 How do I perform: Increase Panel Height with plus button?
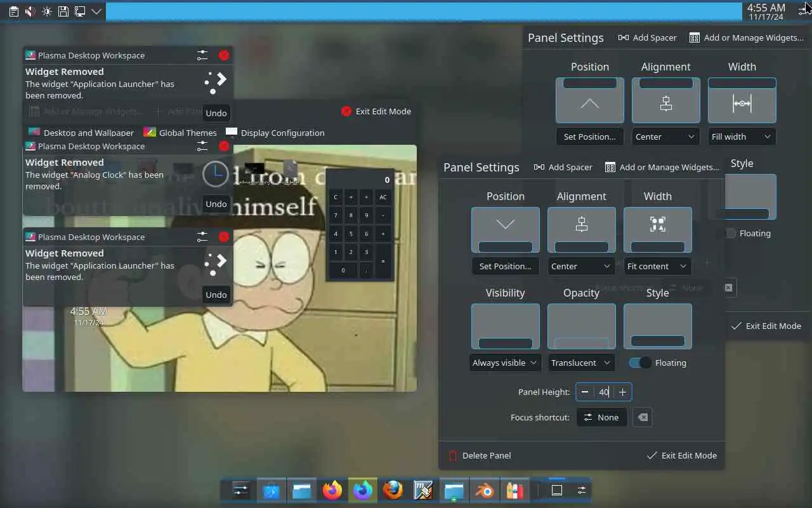[x=622, y=392]
